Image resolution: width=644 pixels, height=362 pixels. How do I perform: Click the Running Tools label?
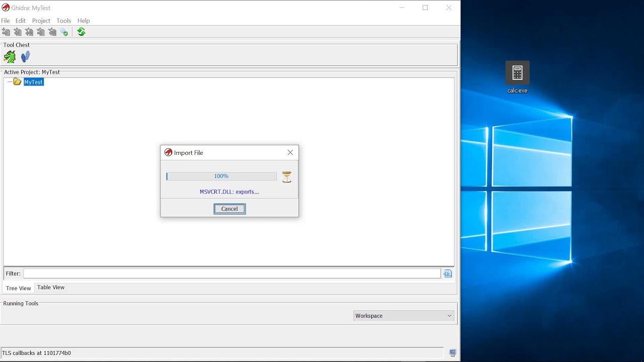pyautogui.click(x=21, y=303)
